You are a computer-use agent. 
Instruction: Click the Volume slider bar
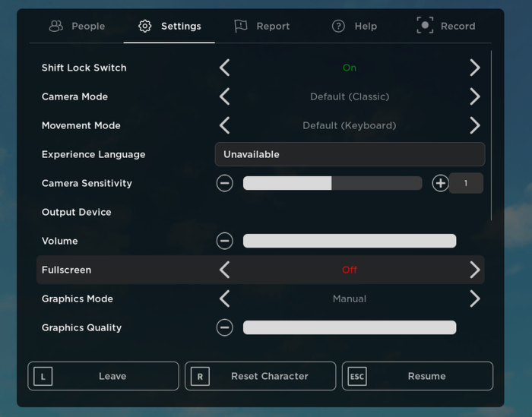tap(350, 241)
